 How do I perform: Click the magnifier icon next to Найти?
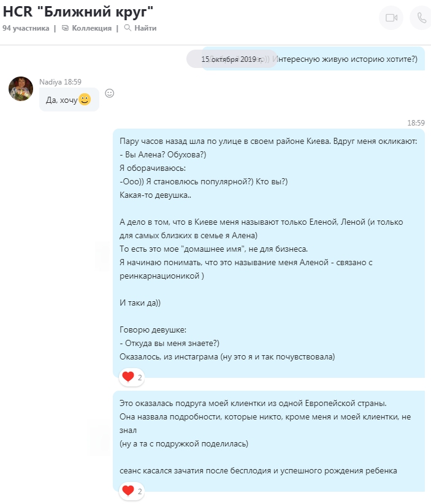[x=128, y=28]
